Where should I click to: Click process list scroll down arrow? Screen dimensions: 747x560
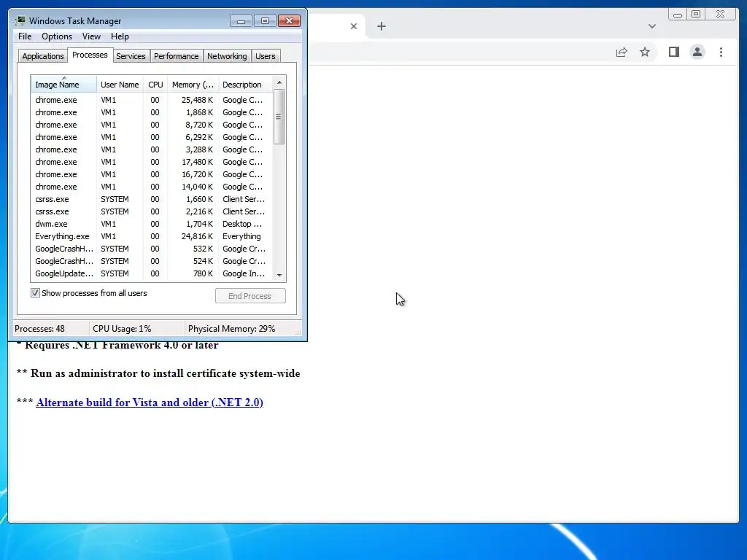click(x=279, y=275)
